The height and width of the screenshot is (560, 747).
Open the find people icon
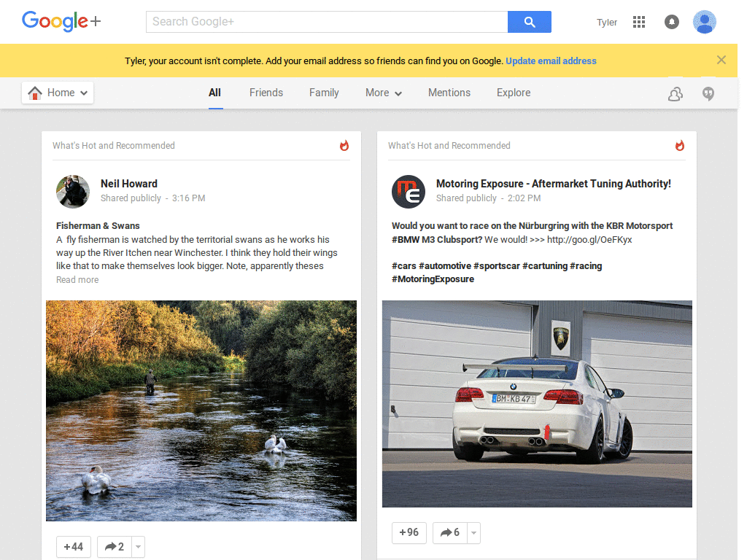675,94
